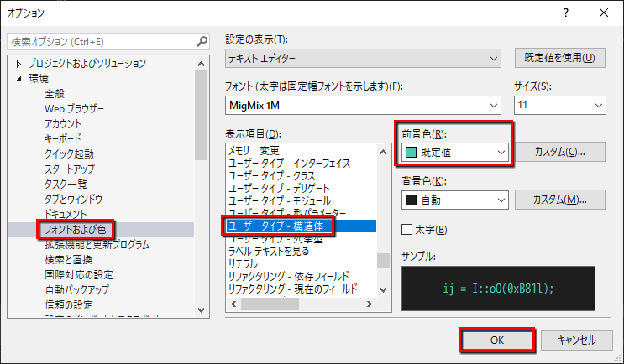The image size is (624, 364).
Task: Select ユーザー タイプ - クラス item
Action: (271, 175)
